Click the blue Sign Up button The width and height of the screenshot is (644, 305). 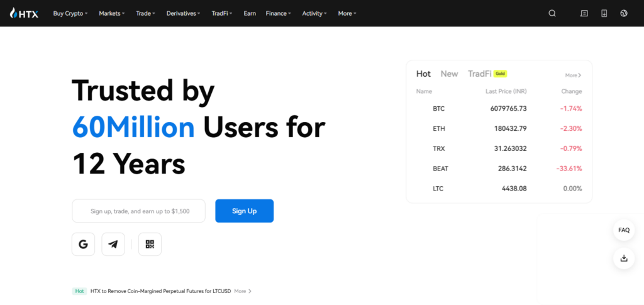(x=245, y=211)
